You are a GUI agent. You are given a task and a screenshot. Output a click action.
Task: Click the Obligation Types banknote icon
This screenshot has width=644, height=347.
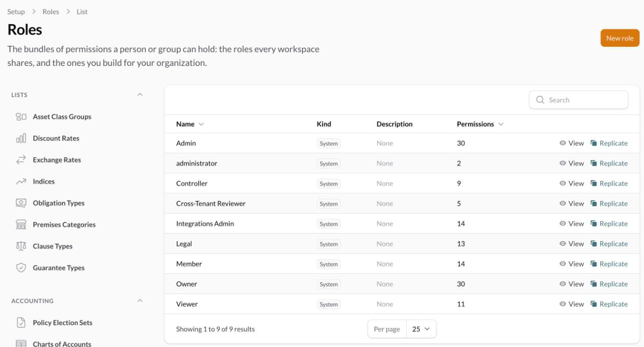tap(21, 203)
